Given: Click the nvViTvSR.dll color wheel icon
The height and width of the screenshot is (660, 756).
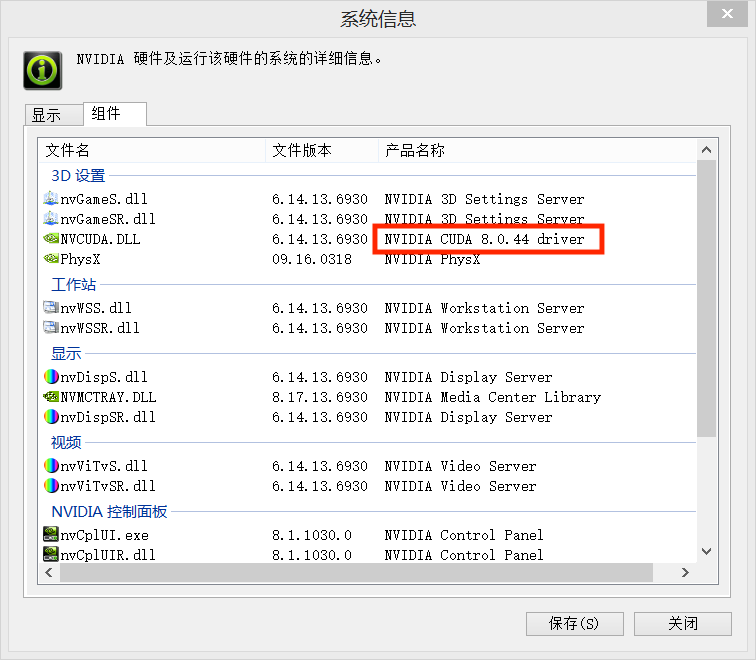Looking at the screenshot, I should [x=51, y=485].
